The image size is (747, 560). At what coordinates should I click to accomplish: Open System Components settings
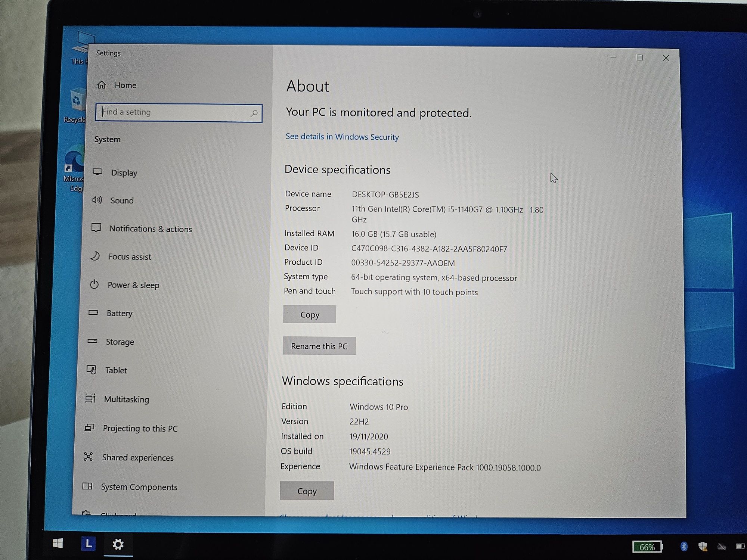tap(130, 487)
